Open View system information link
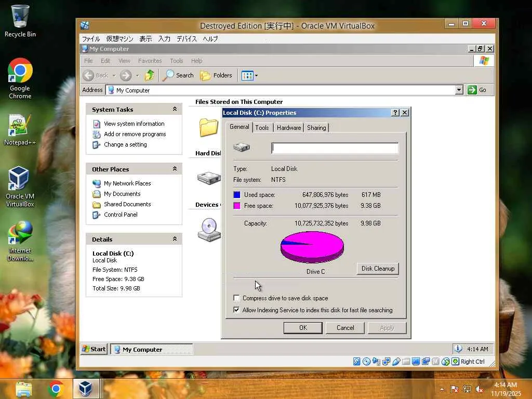Image resolution: width=532 pixels, height=399 pixels. point(134,124)
